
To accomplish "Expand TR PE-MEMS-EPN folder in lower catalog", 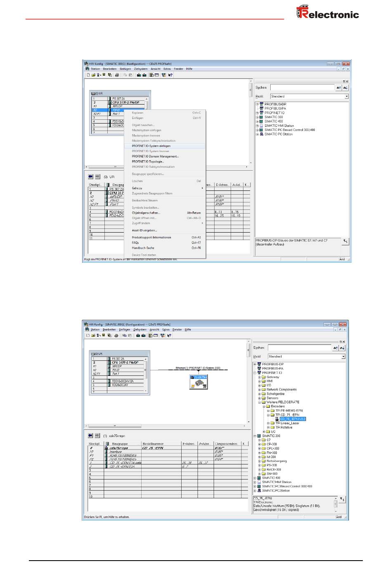I will point(268,411).
